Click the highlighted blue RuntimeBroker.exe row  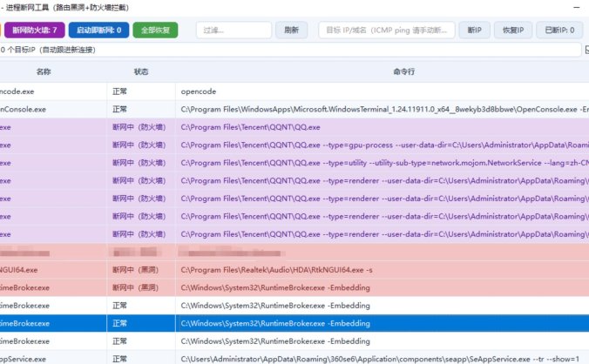click(x=294, y=323)
